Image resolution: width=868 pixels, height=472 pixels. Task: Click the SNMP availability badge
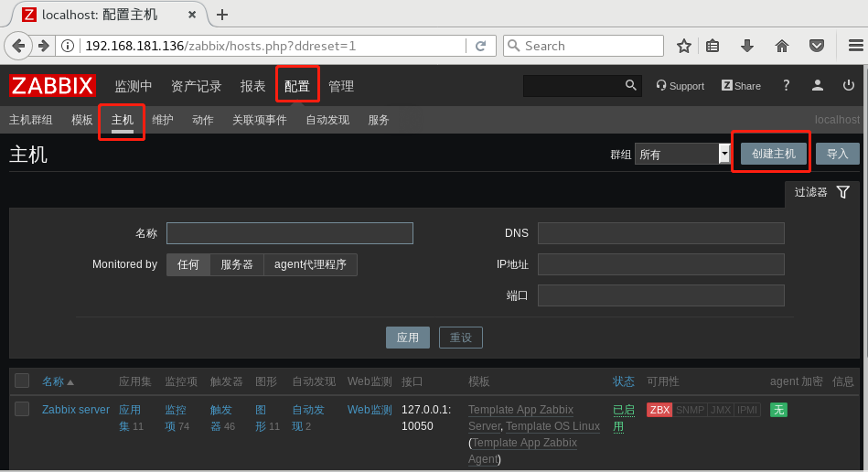690,410
